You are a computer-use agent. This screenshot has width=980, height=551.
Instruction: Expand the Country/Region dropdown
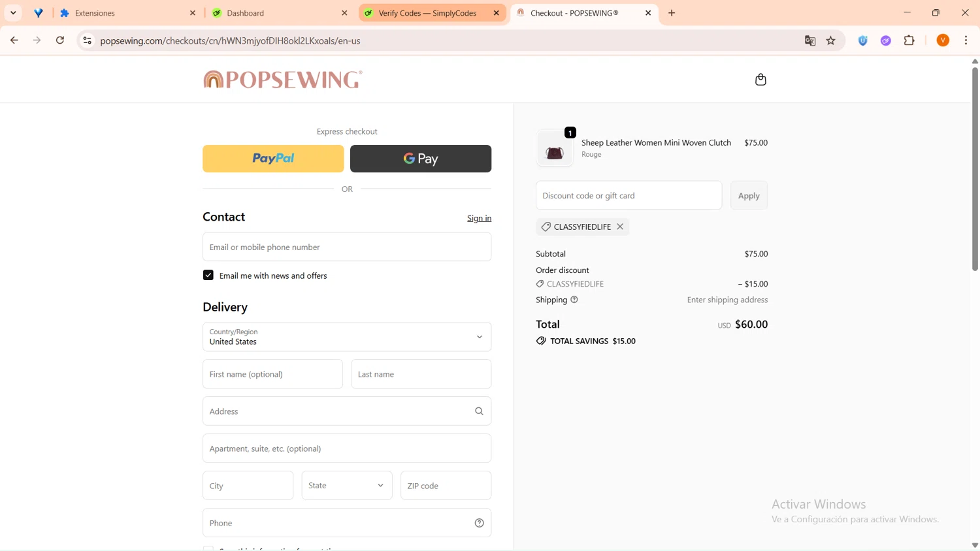[x=347, y=337]
